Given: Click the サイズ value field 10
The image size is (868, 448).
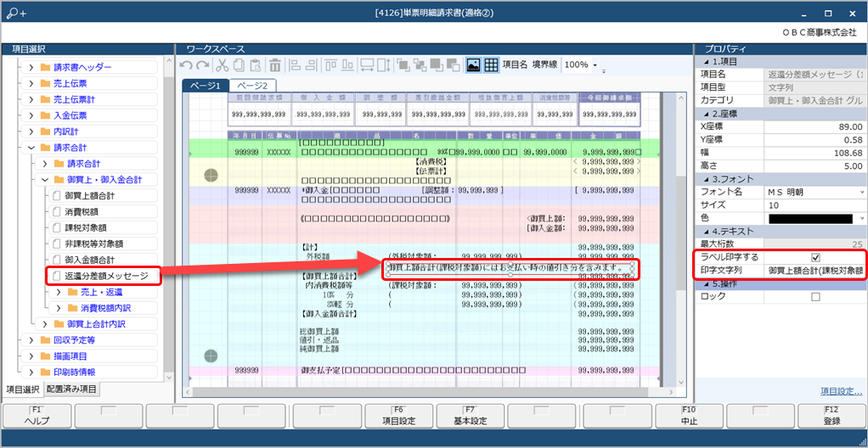Looking at the screenshot, I should [814, 205].
